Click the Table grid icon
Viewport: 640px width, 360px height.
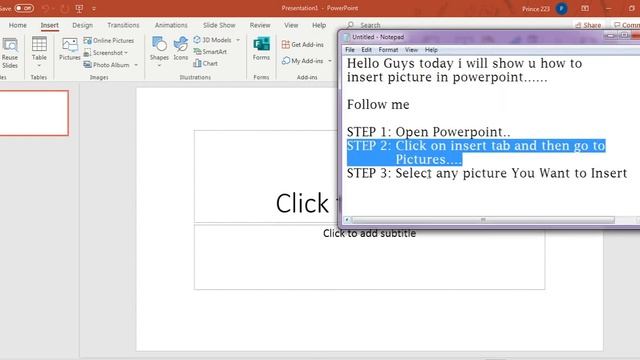[x=39, y=44]
